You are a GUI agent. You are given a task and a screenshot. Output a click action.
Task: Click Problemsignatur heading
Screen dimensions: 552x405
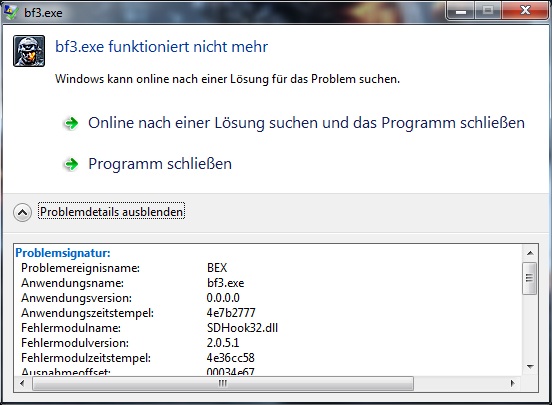63,253
